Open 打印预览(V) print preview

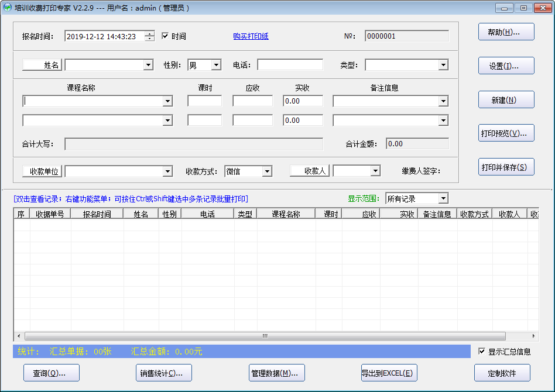pos(506,133)
